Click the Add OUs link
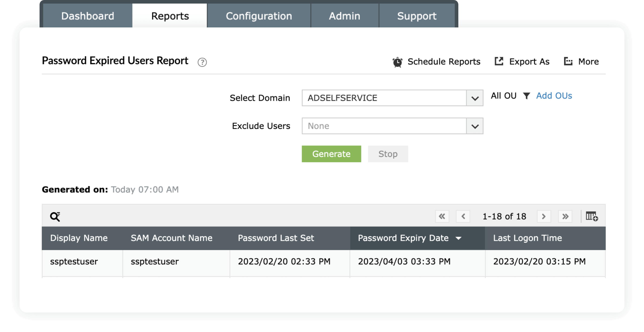 tap(554, 96)
